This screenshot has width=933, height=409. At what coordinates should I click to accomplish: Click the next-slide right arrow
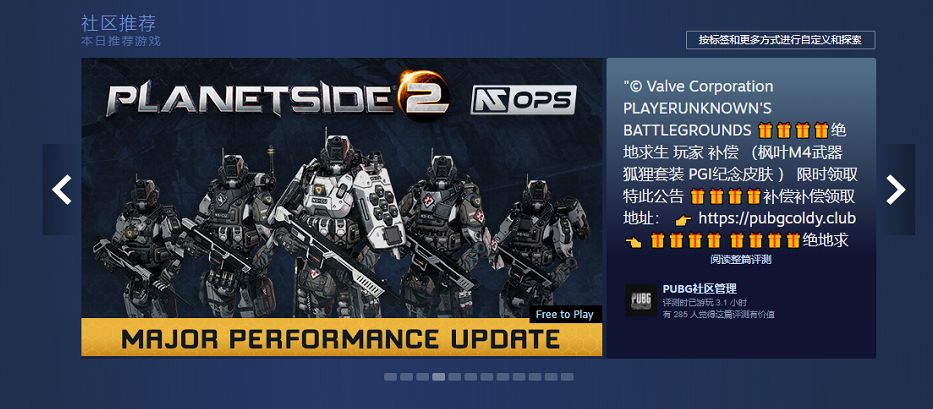(896, 189)
